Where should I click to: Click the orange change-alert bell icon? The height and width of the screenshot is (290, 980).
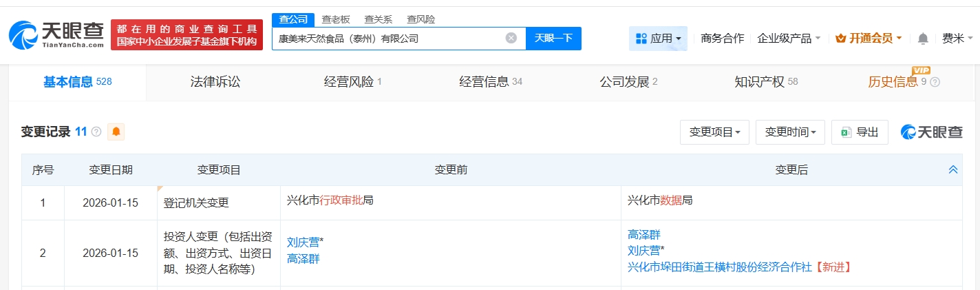pos(116,132)
